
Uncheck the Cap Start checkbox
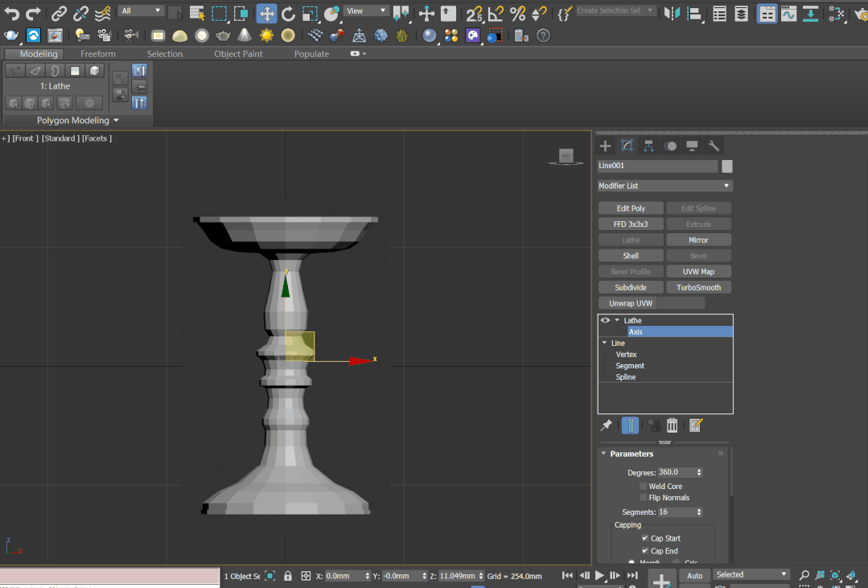(645, 538)
